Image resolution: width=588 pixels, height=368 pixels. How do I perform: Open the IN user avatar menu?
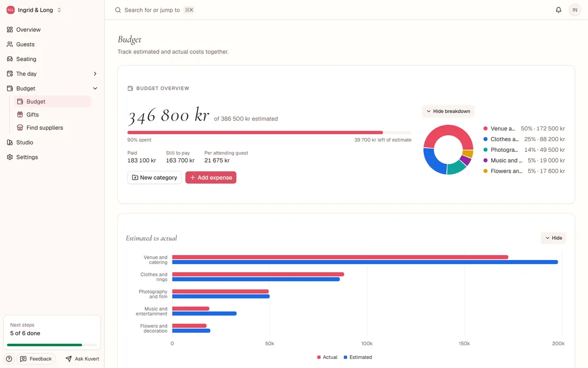(x=575, y=10)
